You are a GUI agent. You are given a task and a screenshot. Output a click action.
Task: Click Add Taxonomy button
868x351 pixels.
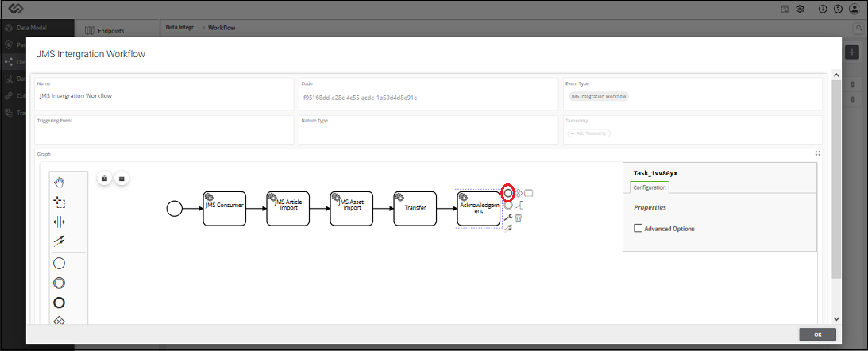tap(589, 133)
